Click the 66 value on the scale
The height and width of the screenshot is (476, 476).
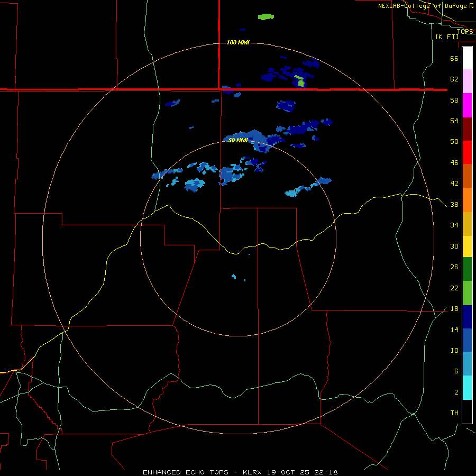pos(454,58)
